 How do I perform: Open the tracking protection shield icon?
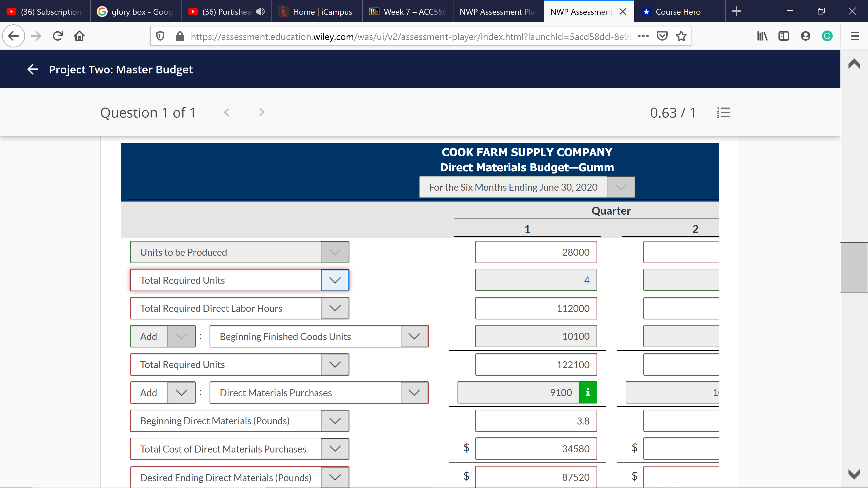click(160, 36)
